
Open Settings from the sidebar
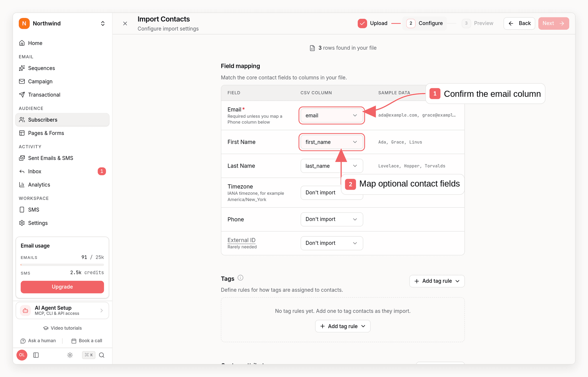pyautogui.click(x=62, y=223)
